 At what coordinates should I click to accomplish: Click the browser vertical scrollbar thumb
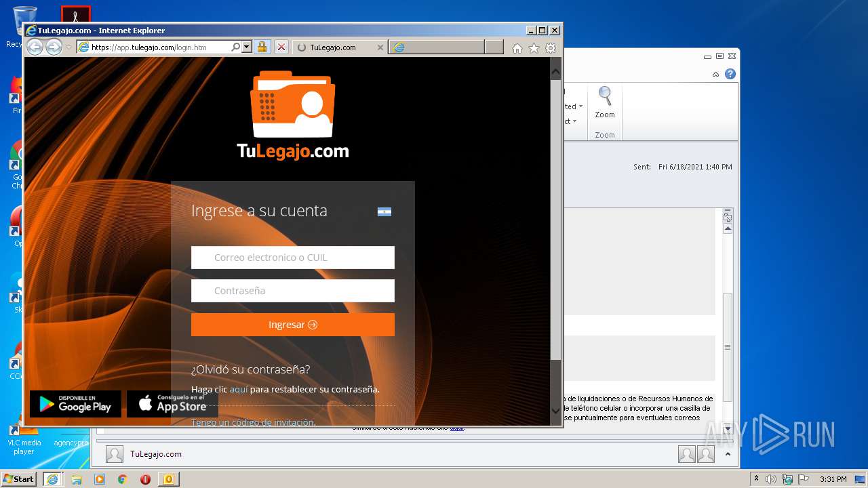(555, 219)
